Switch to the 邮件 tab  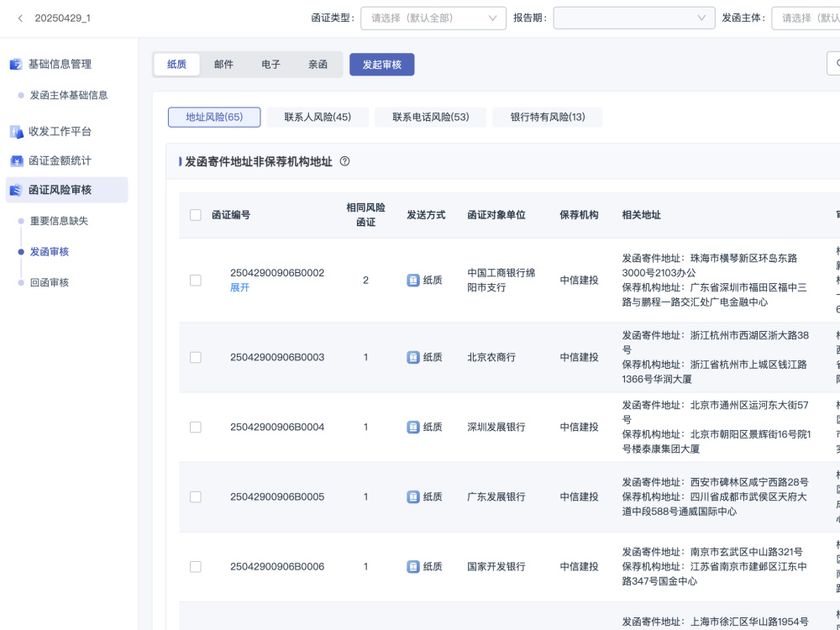click(224, 65)
